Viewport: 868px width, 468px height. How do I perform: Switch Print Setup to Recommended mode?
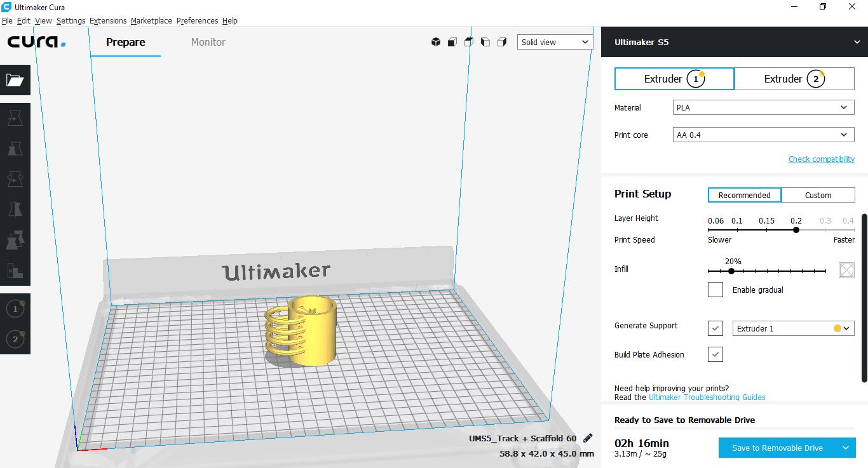pyautogui.click(x=745, y=195)
